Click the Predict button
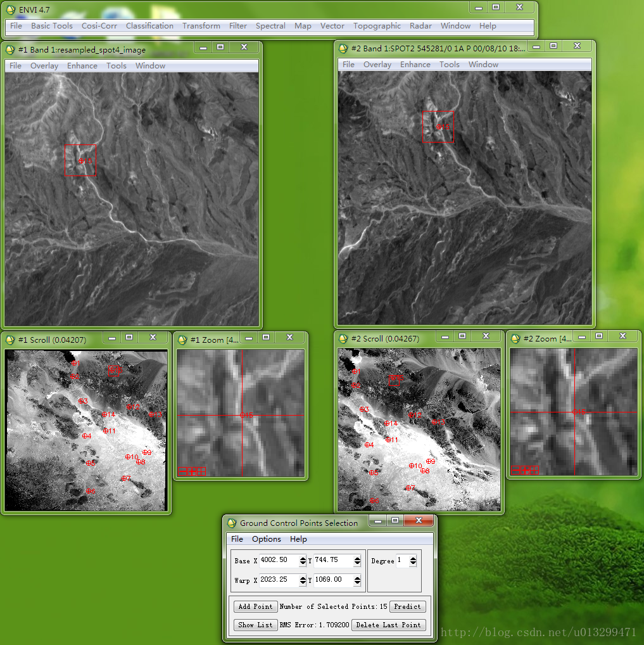Image resolution: width=644 pixels, height=645 pixels. click(407, 606)
